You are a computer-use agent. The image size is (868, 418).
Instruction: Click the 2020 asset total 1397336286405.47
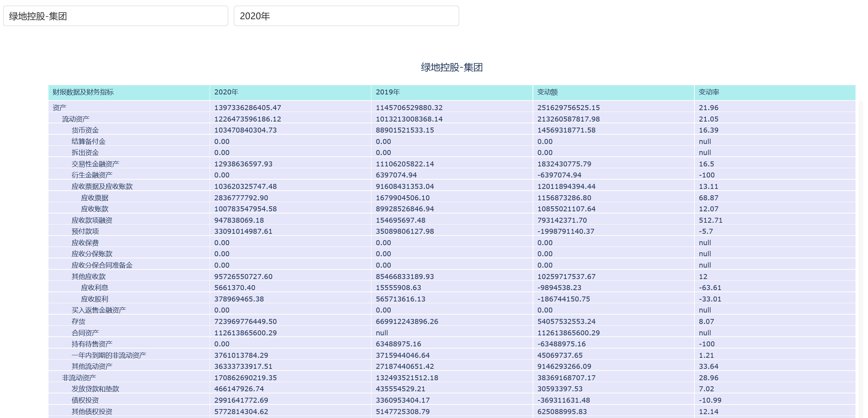coord(247,108)
